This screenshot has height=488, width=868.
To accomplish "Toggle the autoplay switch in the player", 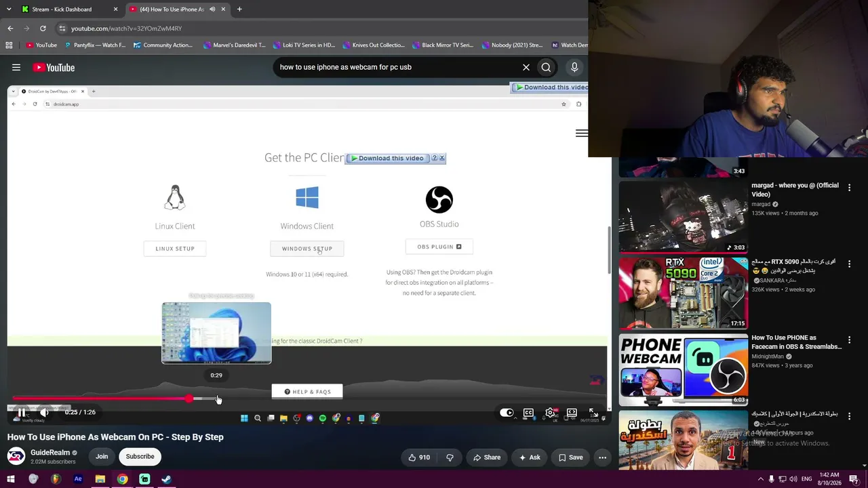I will click(x=507, y=412).
